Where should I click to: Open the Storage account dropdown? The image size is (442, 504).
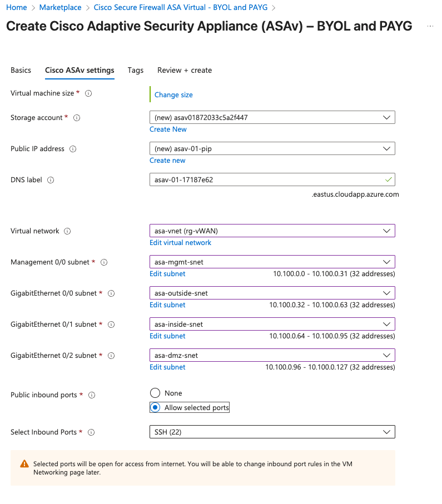pyautogui.click(x=272, y=118)
